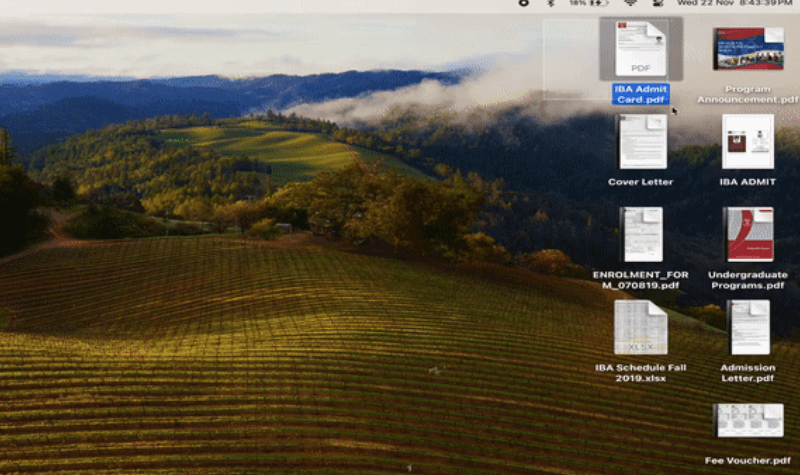
Task: Click the circular status icon left of Bluetooth
Action: [x=523, y=4]
